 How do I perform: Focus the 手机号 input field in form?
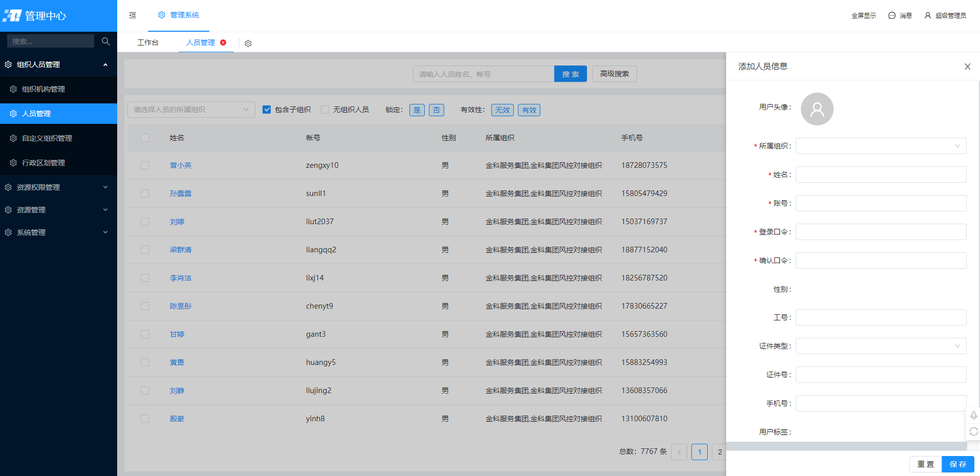pyautogui.click(x=881, y=403)
